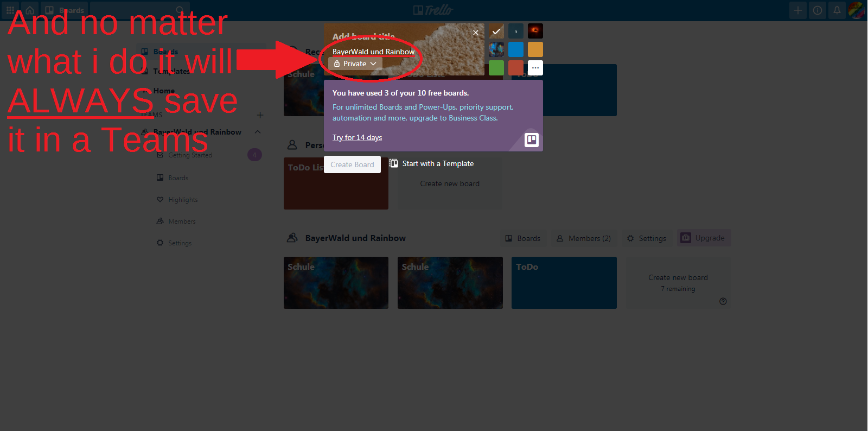Collapse the BayerWald und Rainbow team section
Image resolution: width=868 pixels, height=431 pixels.
point(258,132)
